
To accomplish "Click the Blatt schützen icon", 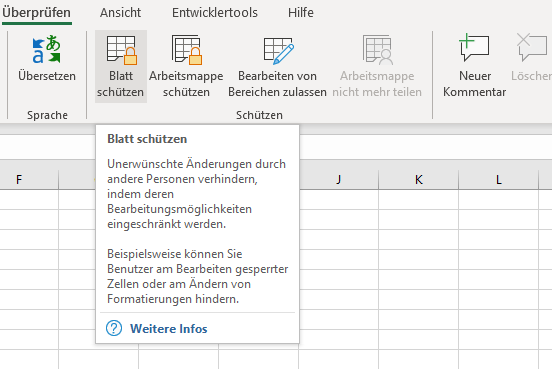I will [x=121, y=50].
